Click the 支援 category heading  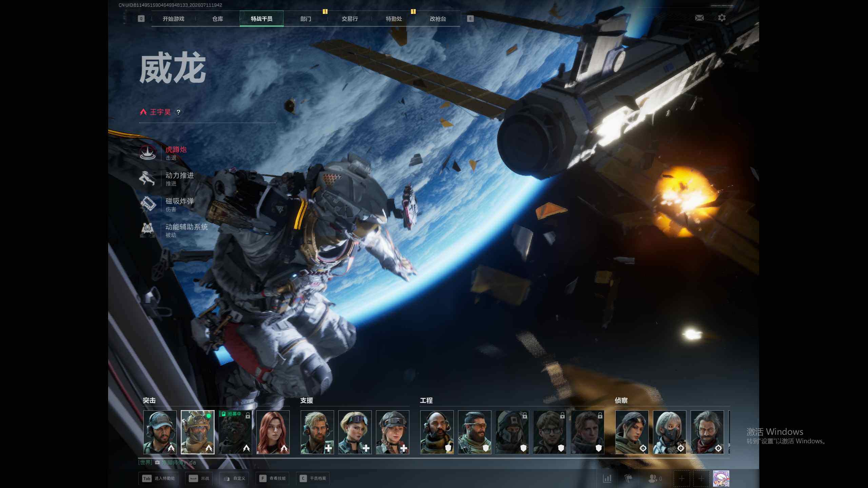[307, 401]
